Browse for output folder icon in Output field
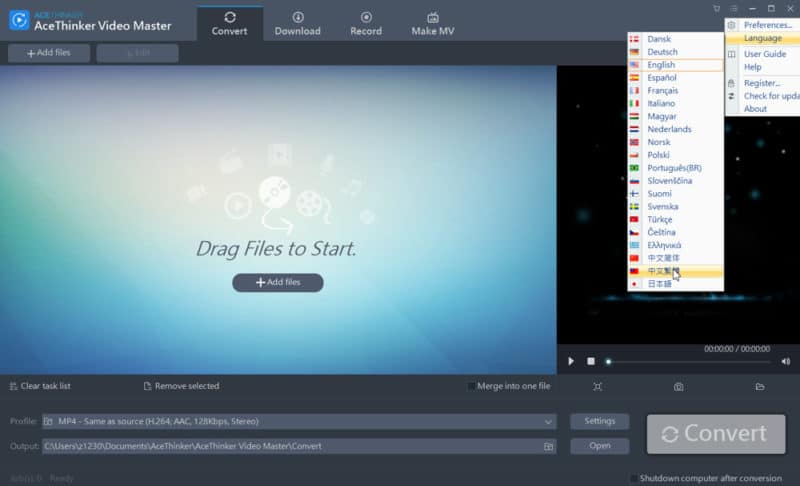800x486 pixels. point(548,446)
